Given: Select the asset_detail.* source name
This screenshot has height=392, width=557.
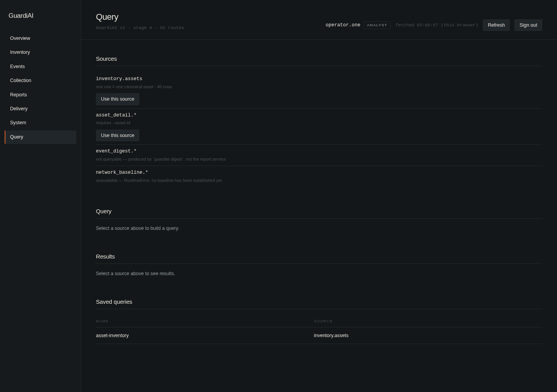Looking at the screenshot, I should pos(116,115).
